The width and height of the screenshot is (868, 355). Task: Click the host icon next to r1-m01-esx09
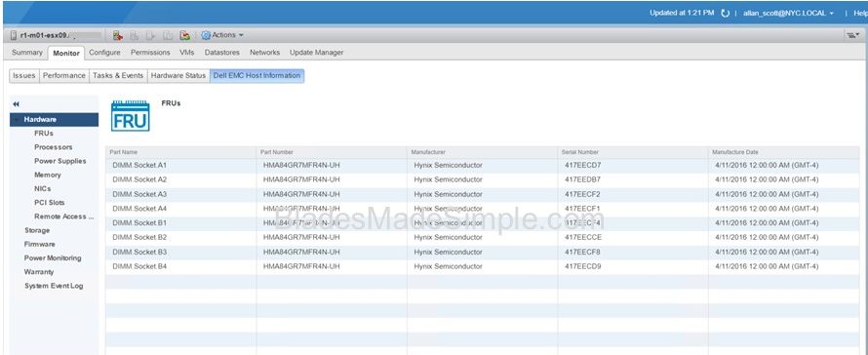click(14, 35)
